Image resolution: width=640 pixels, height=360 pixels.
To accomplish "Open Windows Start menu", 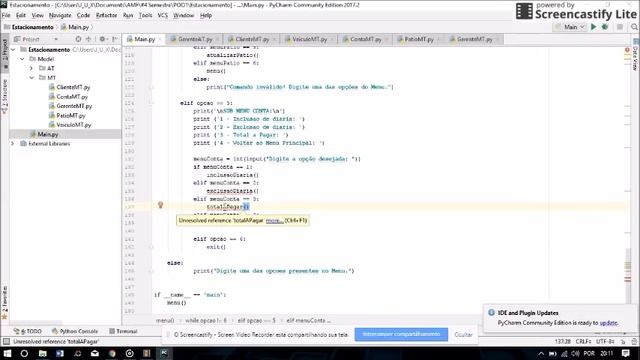I will pyautogui.click(x=7, y=353).
